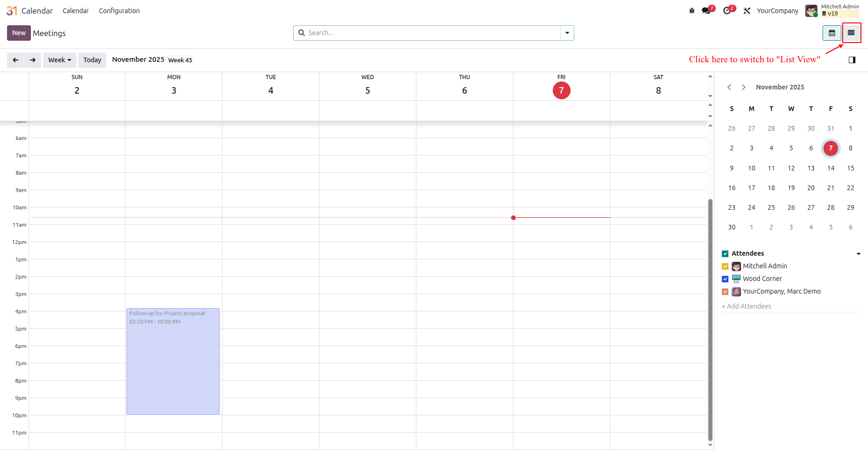Select Sunday 2 column header
Image resolution: width=868 pixels, height=450 pixels.
click(77, 86)
